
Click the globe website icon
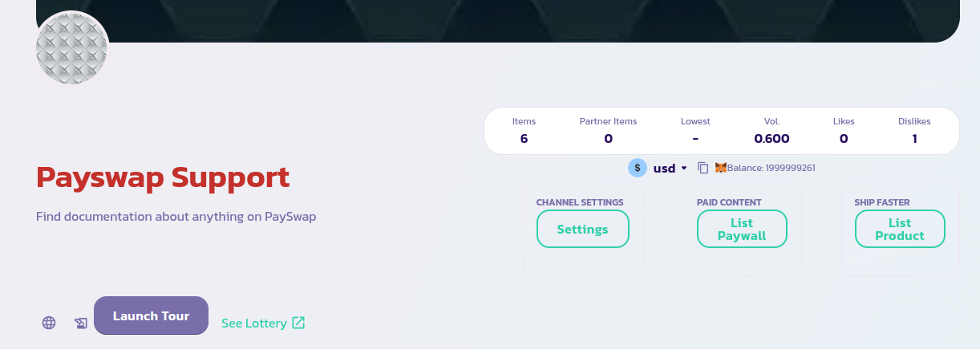tap(49, 323)
